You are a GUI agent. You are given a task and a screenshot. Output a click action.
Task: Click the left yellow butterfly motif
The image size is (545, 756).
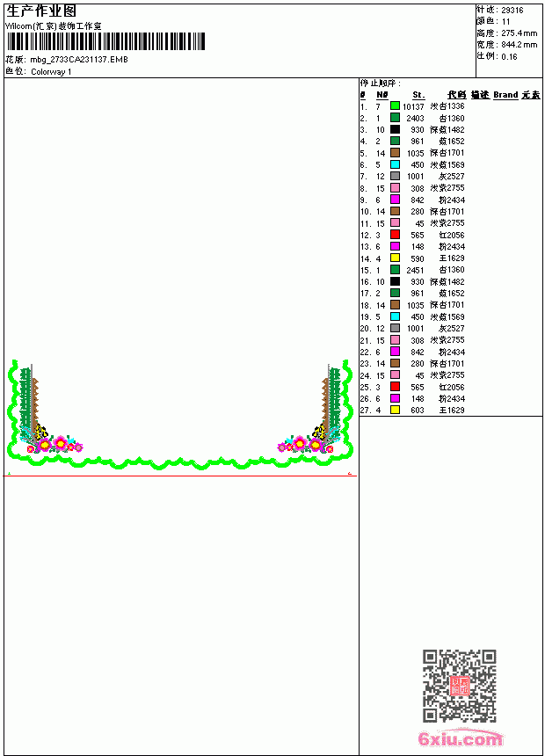[41, 431]
